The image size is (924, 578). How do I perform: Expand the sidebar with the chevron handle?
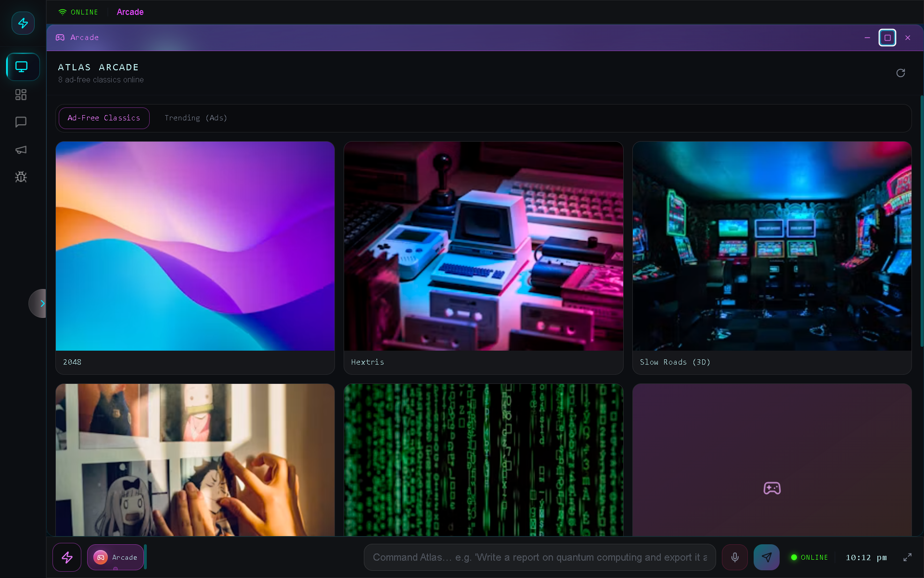[x=38, y=303]
